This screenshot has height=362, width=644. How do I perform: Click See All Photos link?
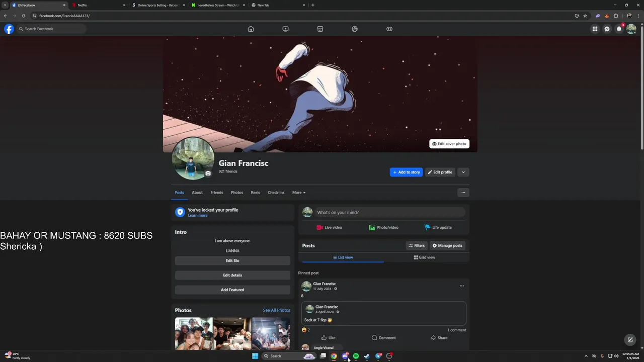click(277, 310)
